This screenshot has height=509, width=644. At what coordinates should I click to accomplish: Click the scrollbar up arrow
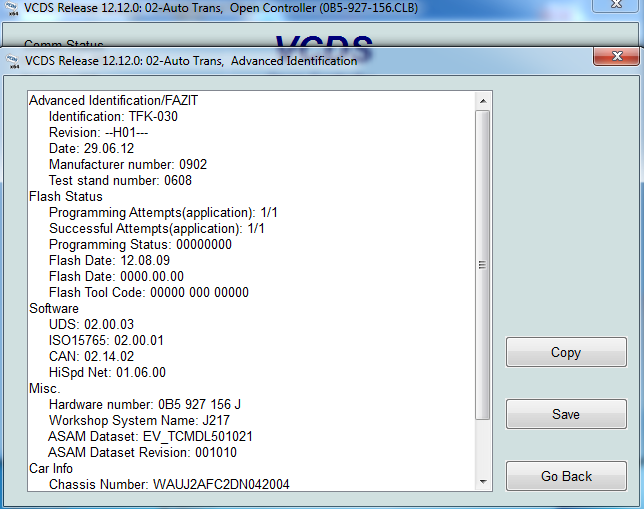pyautogui.click(x=483, y=101)
